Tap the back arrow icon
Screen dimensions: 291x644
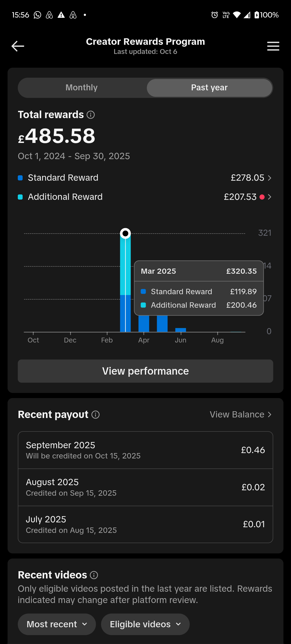(18, 46)
